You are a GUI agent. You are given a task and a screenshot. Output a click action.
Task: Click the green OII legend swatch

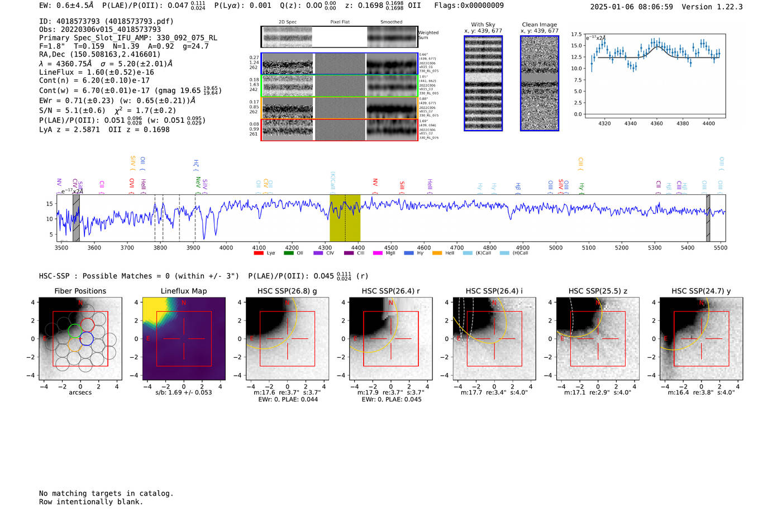[x=289, y=253]
